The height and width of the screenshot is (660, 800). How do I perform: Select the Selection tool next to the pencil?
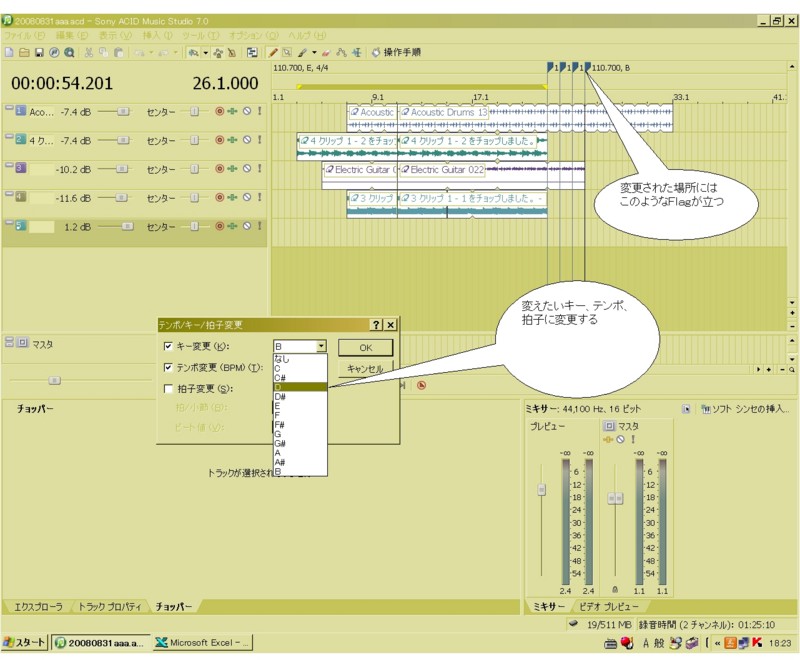[287, 53]
